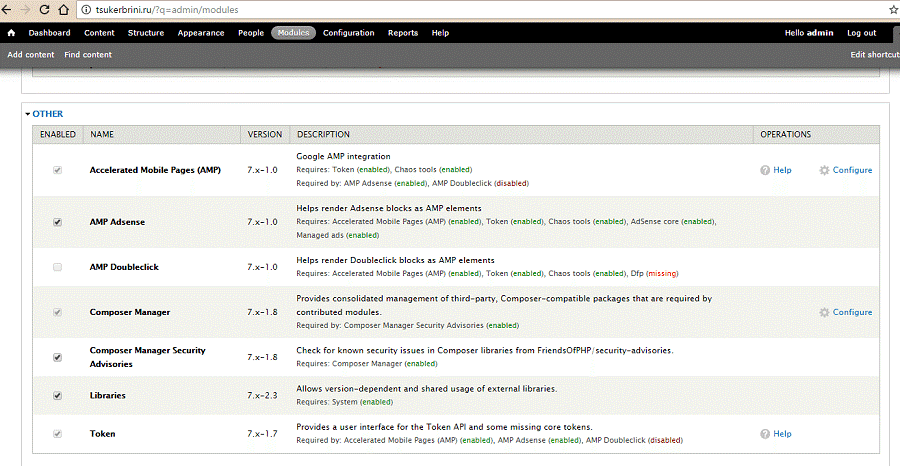Click the Find content shortcut
The height and width of the screenshot is (466, 900).
(88, 55)
